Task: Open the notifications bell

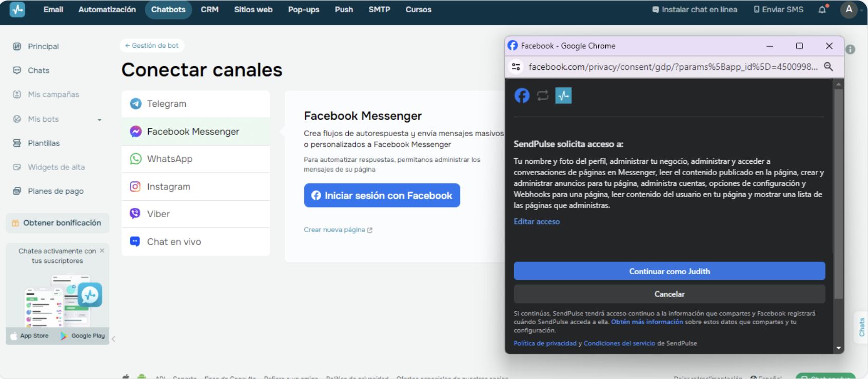Action: click(x=822, y=10)
